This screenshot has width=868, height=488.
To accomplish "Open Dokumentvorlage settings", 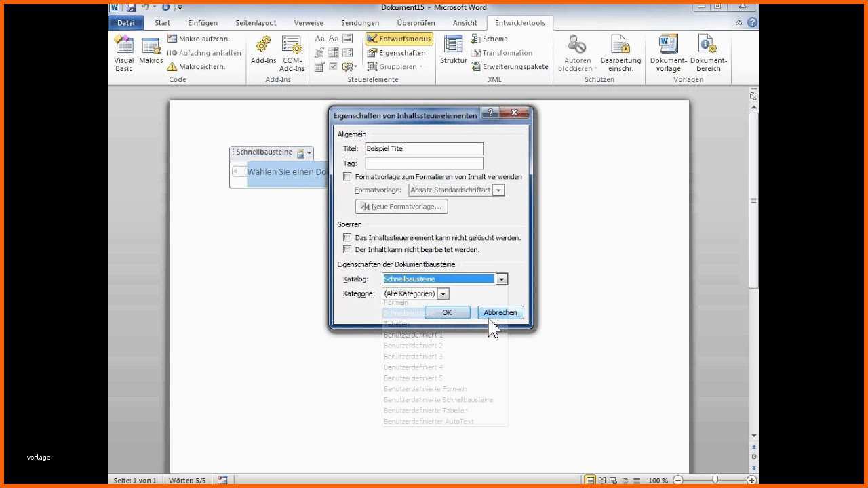I will (669, 54).
